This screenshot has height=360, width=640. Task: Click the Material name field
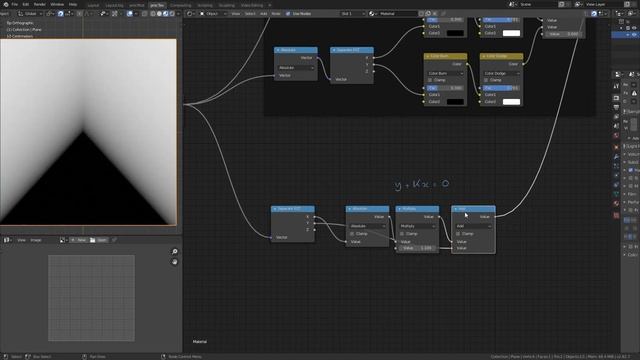pyautogui.click(x=397, y=13)
